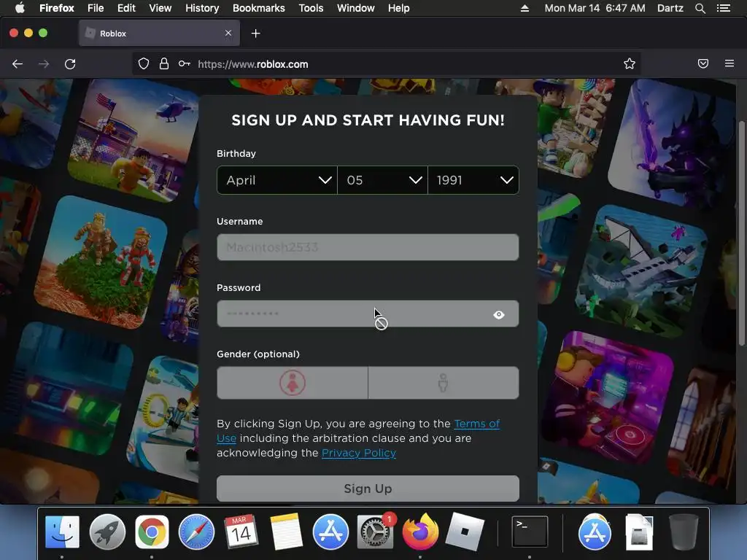The height and width of the screenshot is (560, 747).
Task: Open Notes from the Dock
Action: (286, 532)
